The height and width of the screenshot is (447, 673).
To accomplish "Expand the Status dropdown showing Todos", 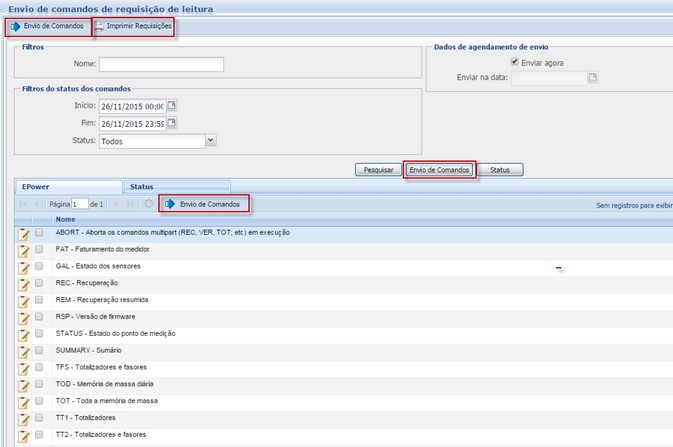I will click(x=210, y=142).
